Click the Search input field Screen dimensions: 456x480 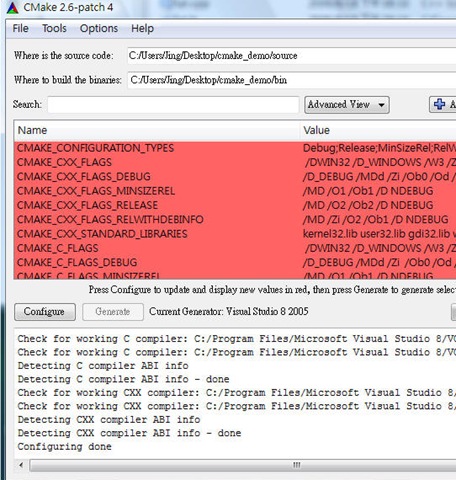(x=173, y=105)
